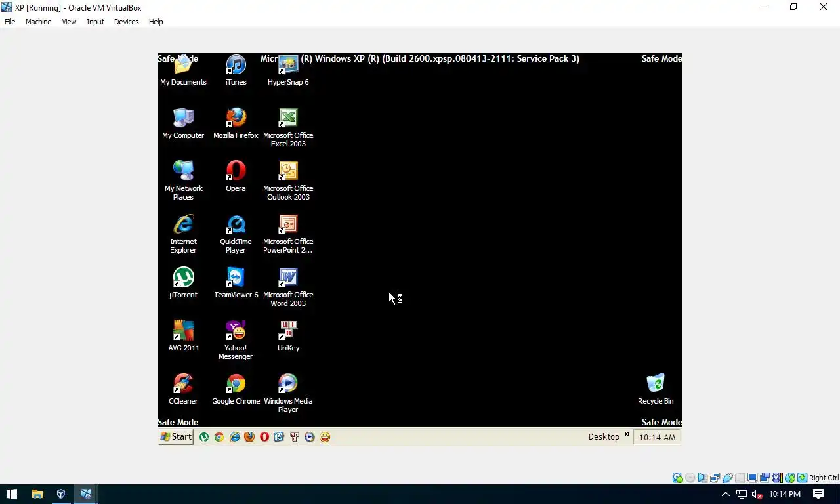
Task: Open File Explorer in host taskbar
Action: (37, 494)
